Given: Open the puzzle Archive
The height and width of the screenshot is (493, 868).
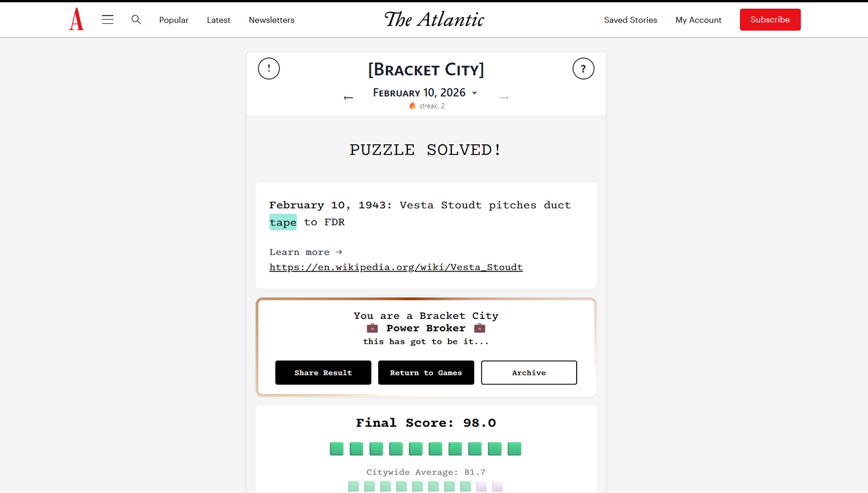Looking at the screenshot, I should coord(529,373).
